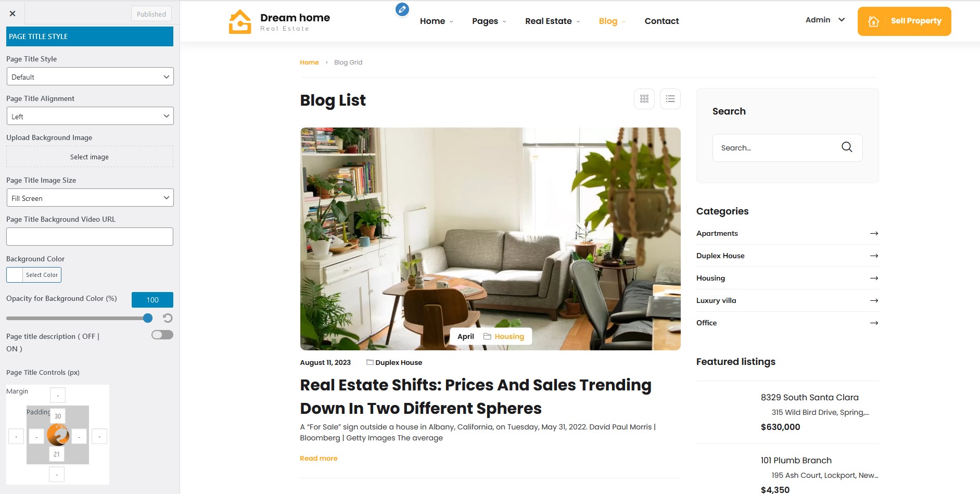Open the Page Title Style dropdown
The width and height of the screenshot is (980, 494).
pyautogui.click(x=90, y=77)
